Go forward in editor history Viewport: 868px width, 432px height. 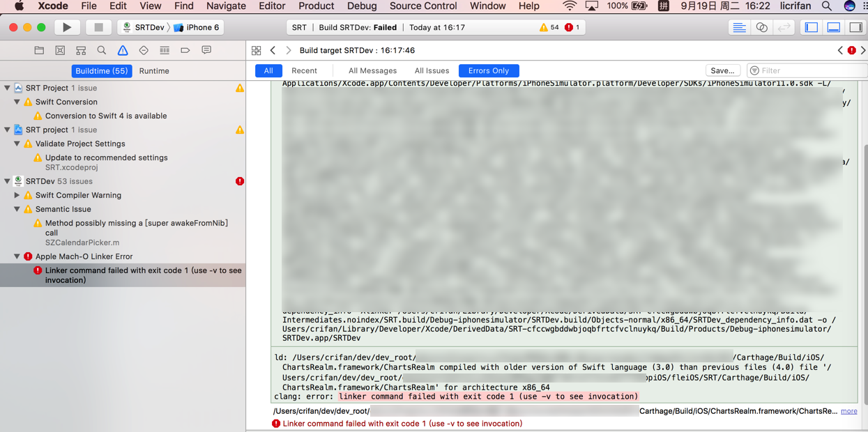click(288, 50)
